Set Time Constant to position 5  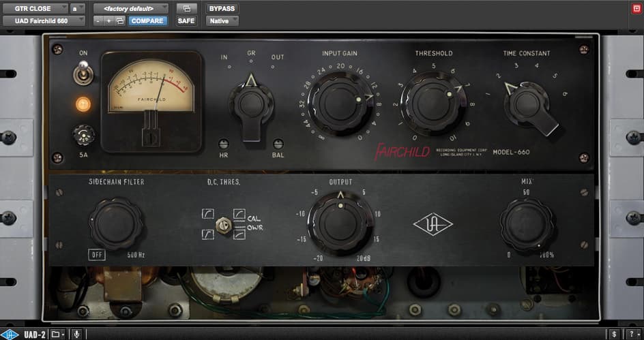(x=555, y=76)
